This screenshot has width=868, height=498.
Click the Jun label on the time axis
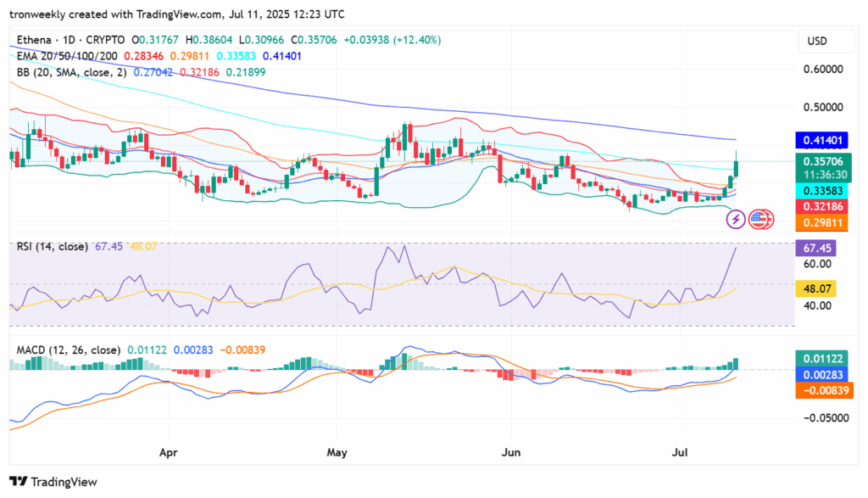pyautogui.click(x=511, y=452)
